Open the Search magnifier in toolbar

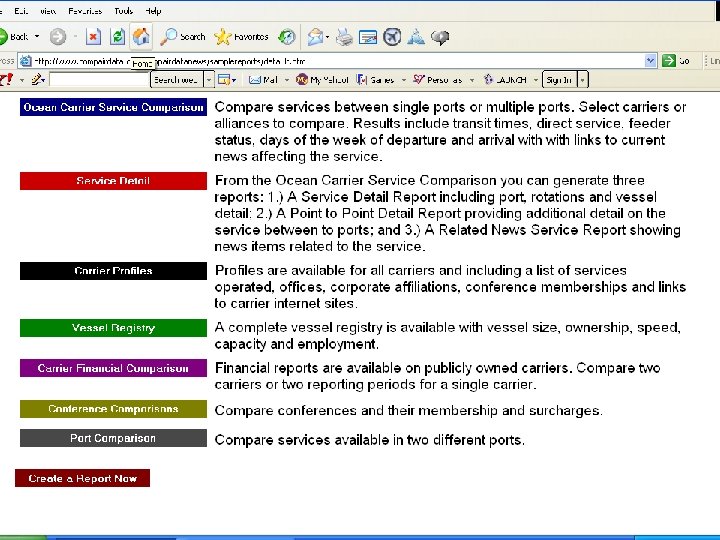coord(182,37)
